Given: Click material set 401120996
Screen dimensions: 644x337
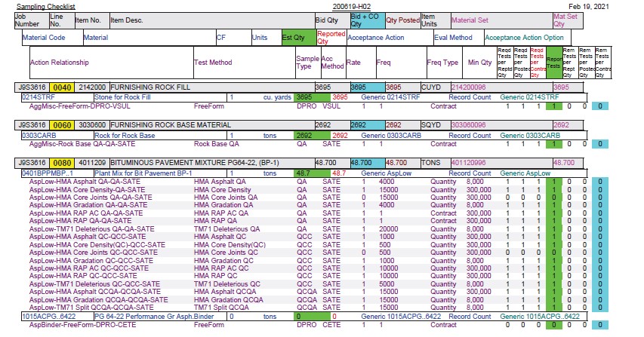Looking at the screenshot, I should 468,163.
